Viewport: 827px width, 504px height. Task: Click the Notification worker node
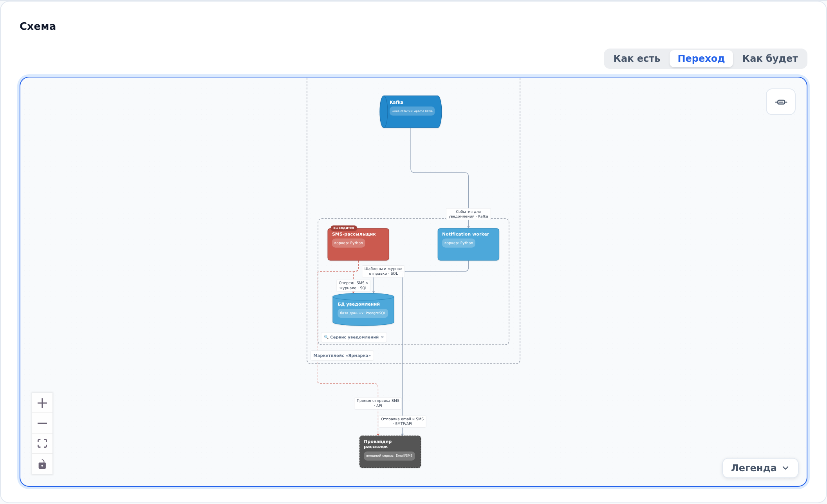point(468,245)
